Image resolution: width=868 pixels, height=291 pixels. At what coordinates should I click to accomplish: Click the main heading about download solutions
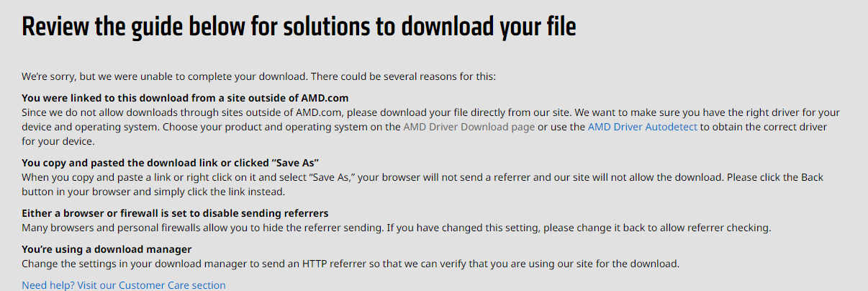pos(299,27)
